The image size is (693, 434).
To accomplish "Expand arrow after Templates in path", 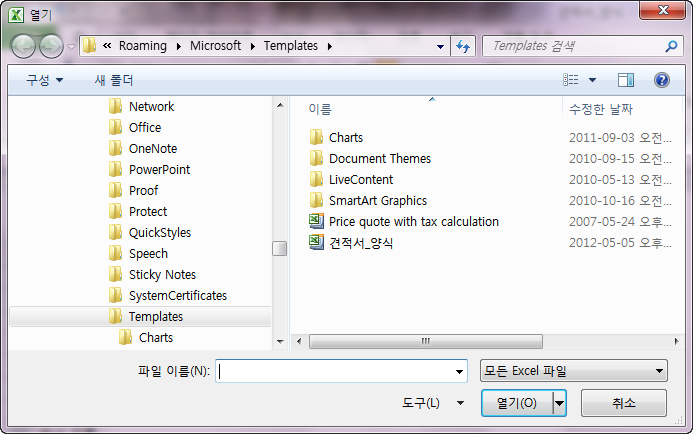I will pyautogui.click(x=330, y=46).
